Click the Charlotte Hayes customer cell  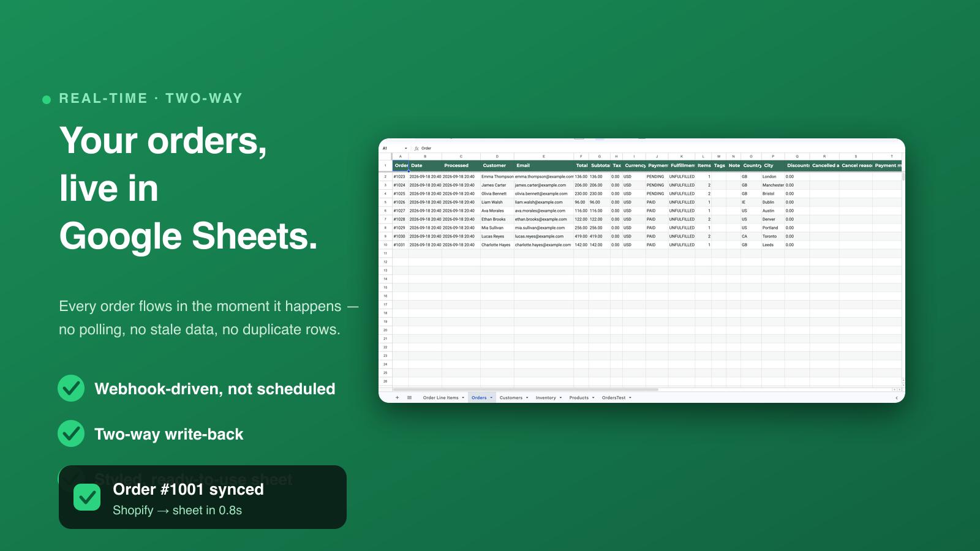click(497, 245)
